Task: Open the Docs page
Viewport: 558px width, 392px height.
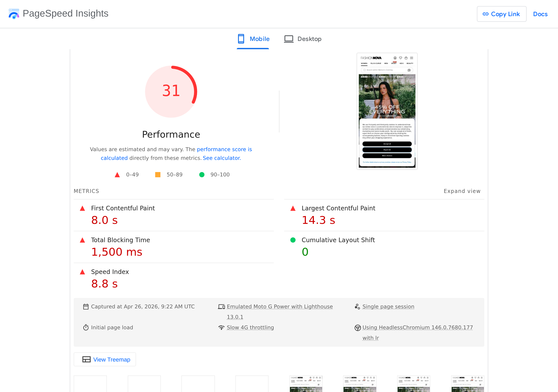Action: pyautogui.click(x=540, y=14)
